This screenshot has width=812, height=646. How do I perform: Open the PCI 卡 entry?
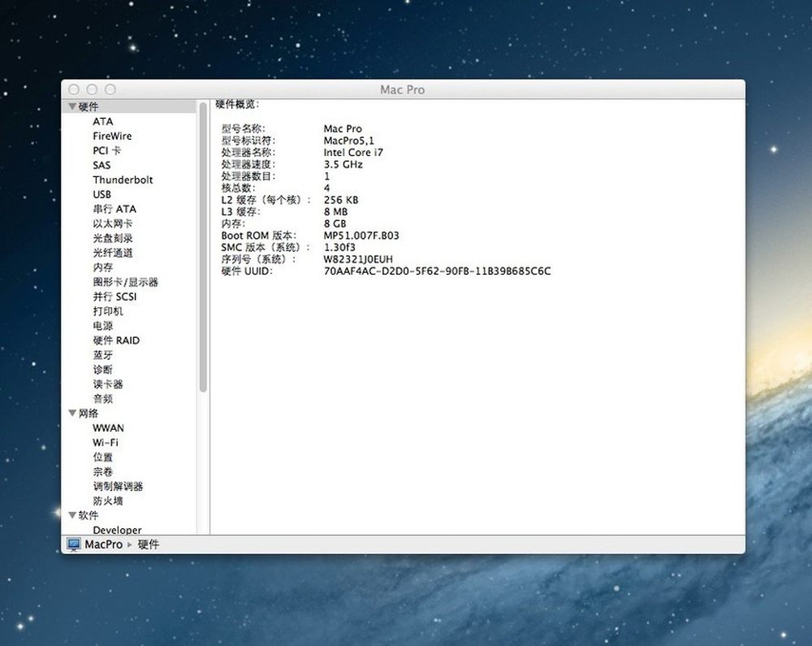click(x=106, y=150)
